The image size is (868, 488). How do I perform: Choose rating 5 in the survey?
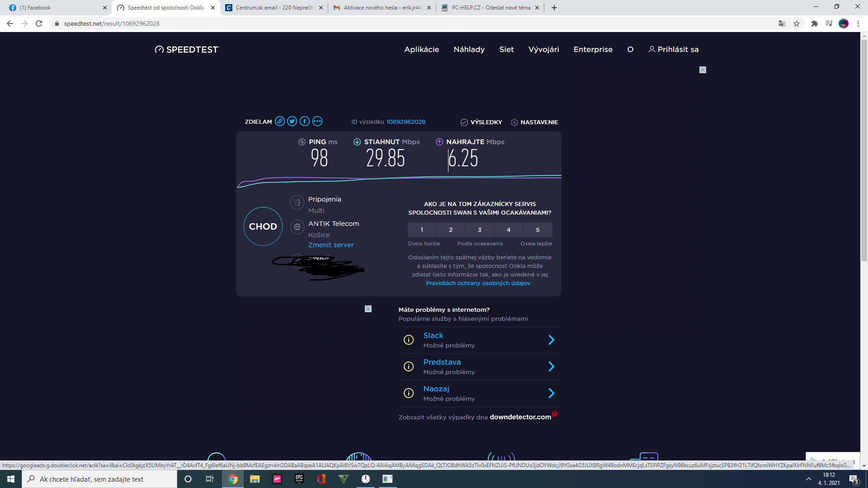coord(538,230)
